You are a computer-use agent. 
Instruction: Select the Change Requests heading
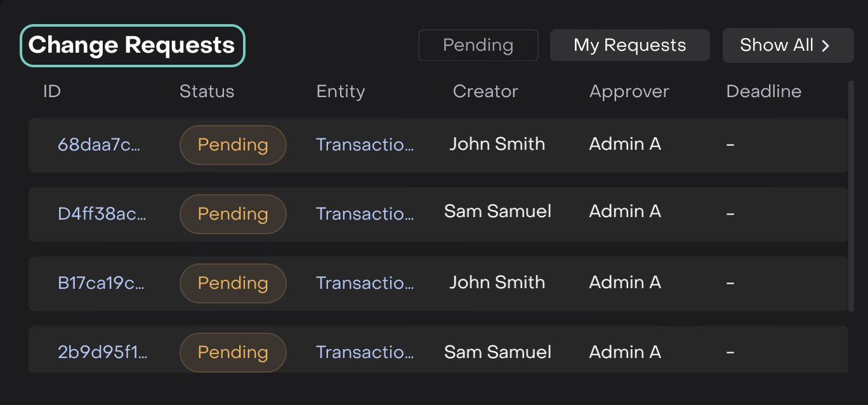click(x=132, y=46)
